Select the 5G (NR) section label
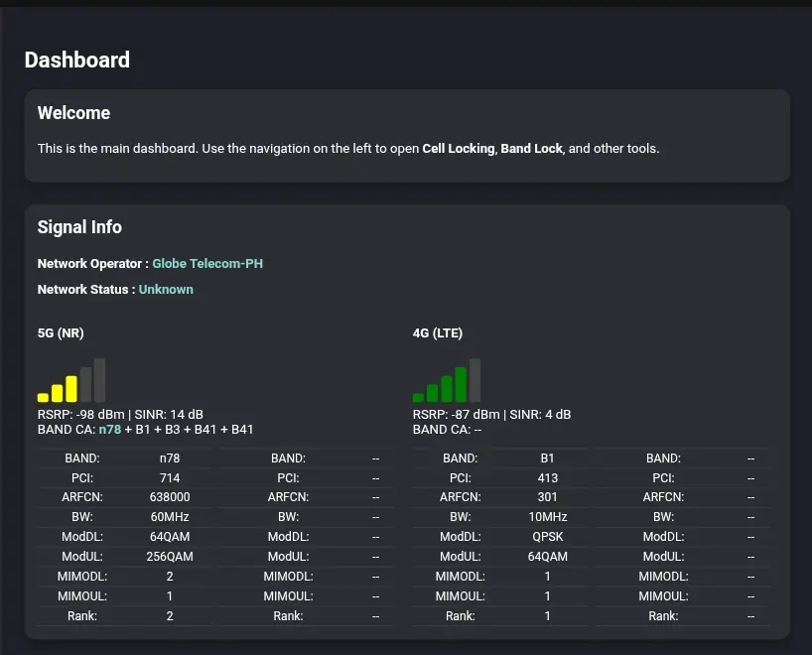 click(61, 332)
